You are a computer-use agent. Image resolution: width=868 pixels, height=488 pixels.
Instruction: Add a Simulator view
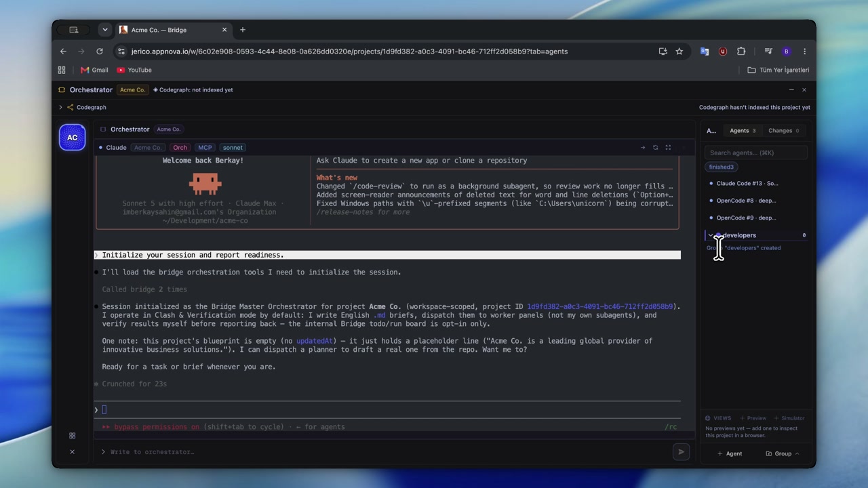point(789,418)
